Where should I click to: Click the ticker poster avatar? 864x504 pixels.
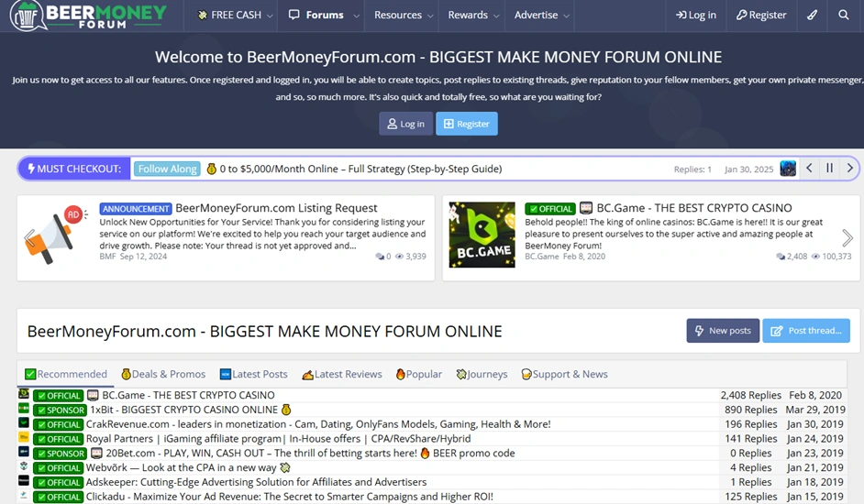pos(788,169)
